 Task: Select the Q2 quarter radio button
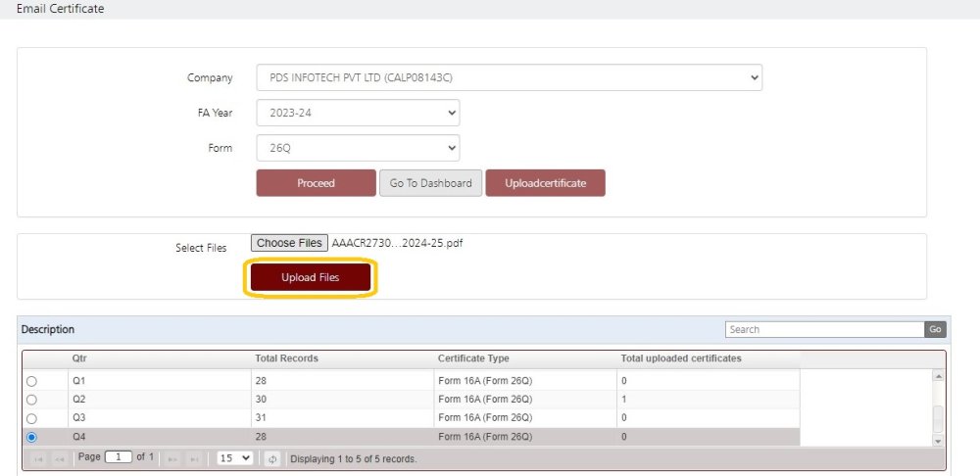32,400
